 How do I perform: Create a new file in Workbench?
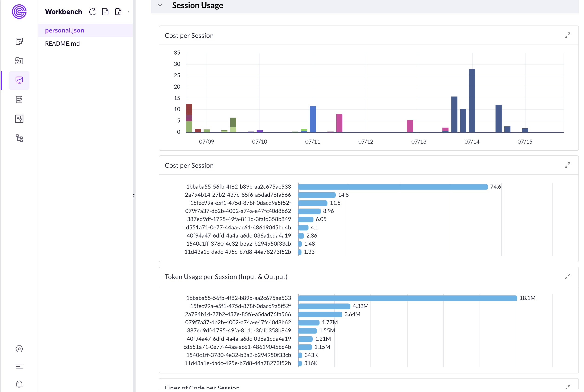[x=105, y=12]
